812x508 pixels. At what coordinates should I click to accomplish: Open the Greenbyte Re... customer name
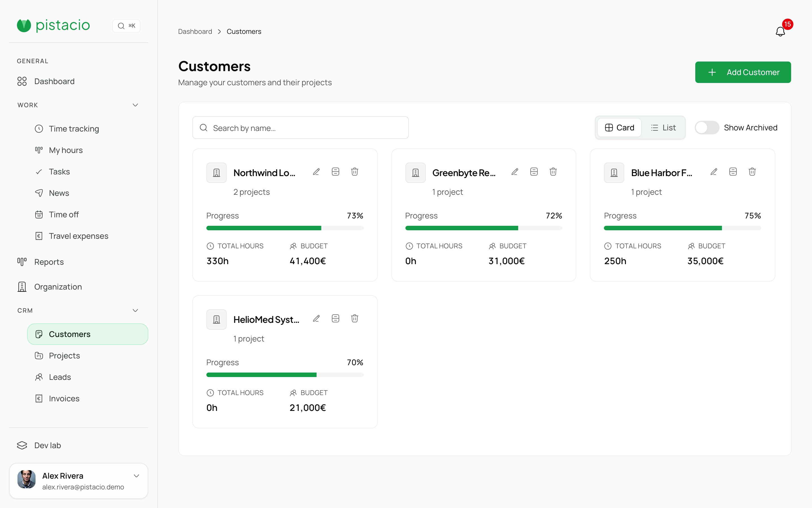(464, 173)
